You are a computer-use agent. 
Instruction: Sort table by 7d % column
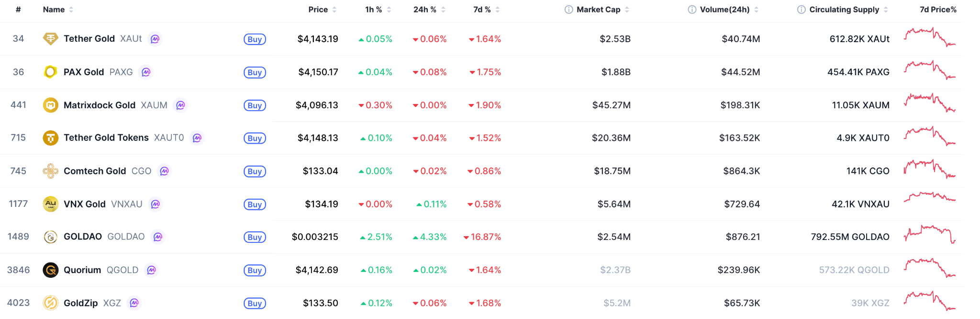(486, 10)
